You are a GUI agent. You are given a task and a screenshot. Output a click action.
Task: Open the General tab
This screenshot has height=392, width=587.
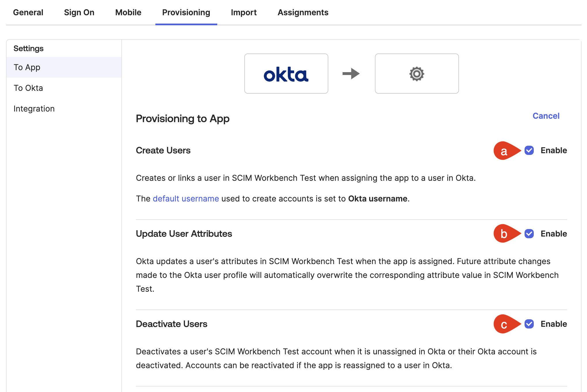click(x=28, y=12)
